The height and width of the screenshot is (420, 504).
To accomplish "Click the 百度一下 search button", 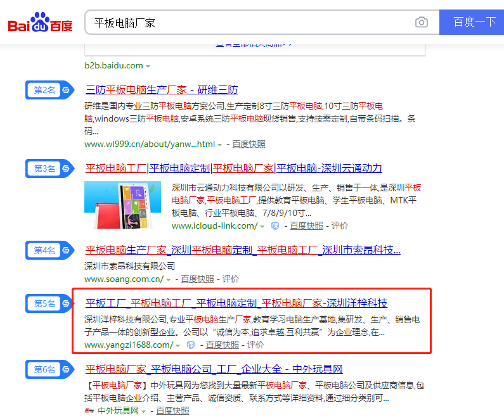I will point(472,22).
